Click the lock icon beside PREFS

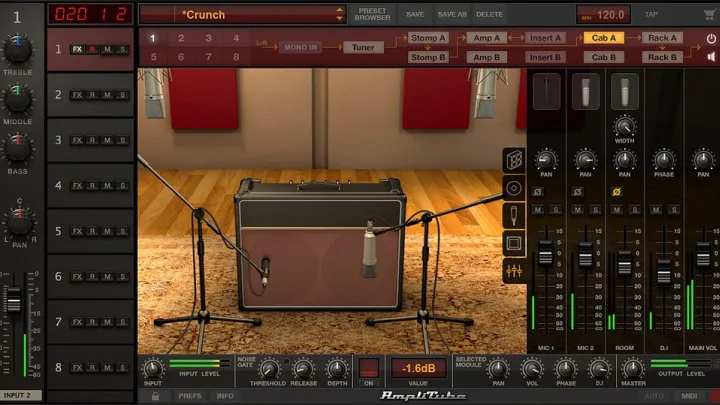pyautogui.click(x=155, y=396)
